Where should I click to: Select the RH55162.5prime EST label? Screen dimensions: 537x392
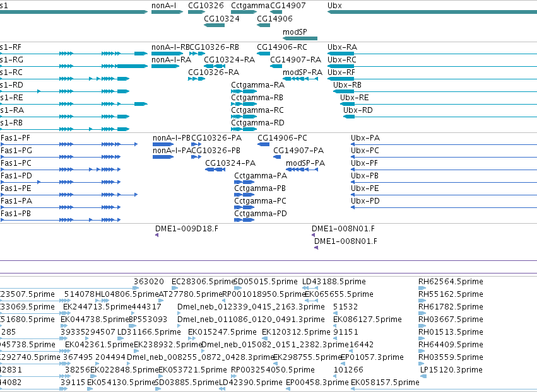(x=451, y=294)
